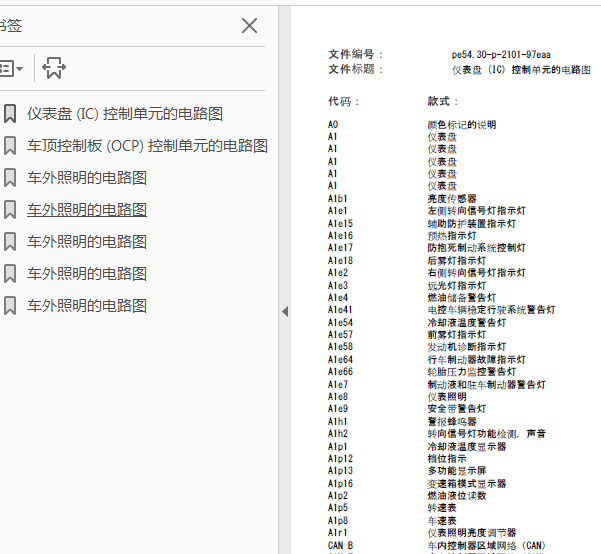This screenshot has width=601, height=554.
Task: Open the bookmark options dropdown menu
Action: click(x=11, y=68)
